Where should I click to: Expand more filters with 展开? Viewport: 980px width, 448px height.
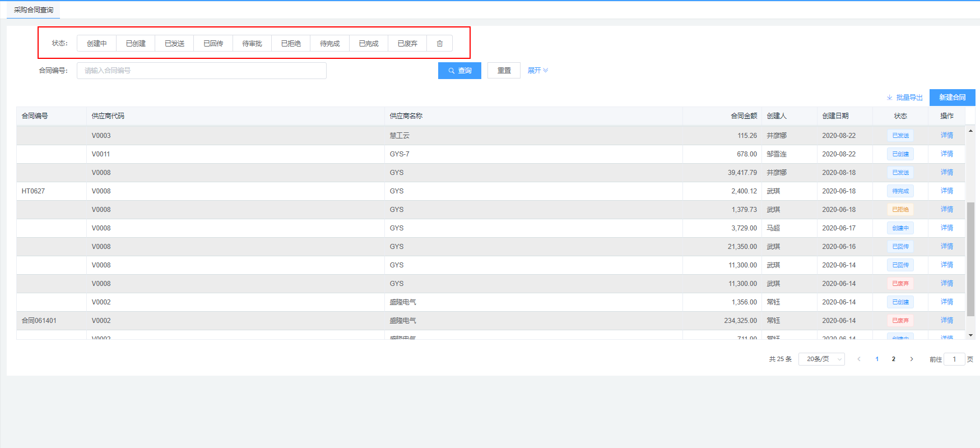coord(537,71)
